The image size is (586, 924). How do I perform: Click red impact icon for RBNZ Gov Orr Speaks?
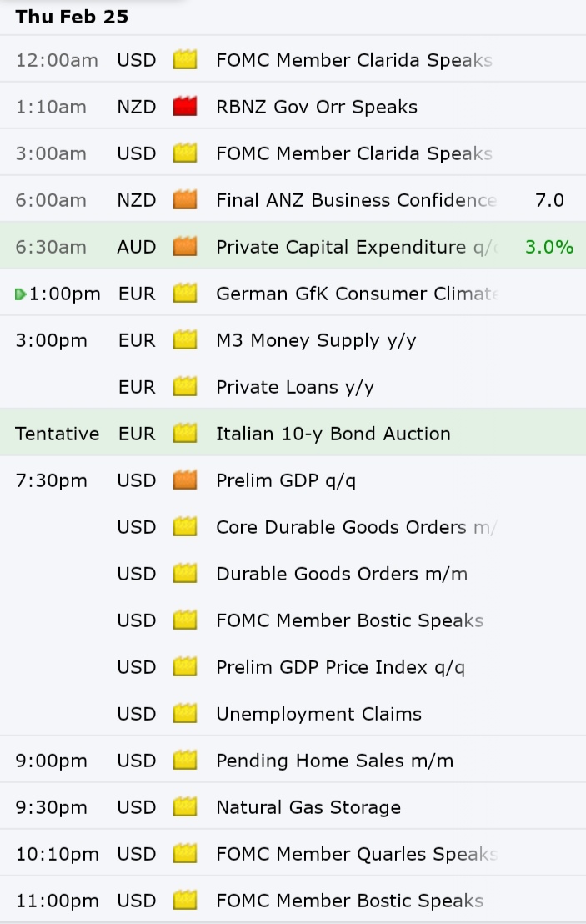click(x=185, y=107)
